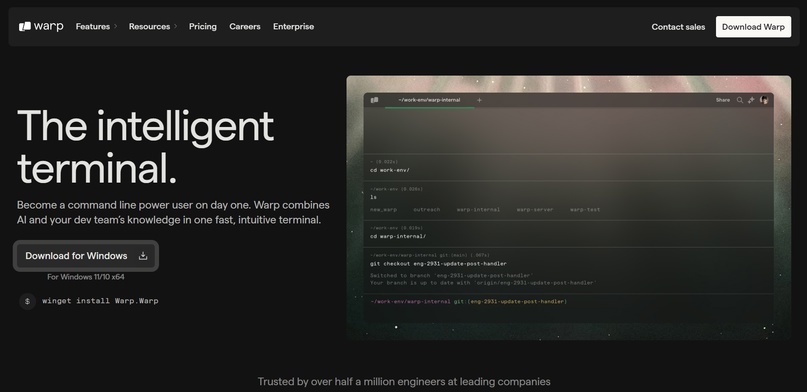Click the 'cd work-env/' command block
Image resolution: width=807 pixels, height=392 pixels.
(568, 167)
